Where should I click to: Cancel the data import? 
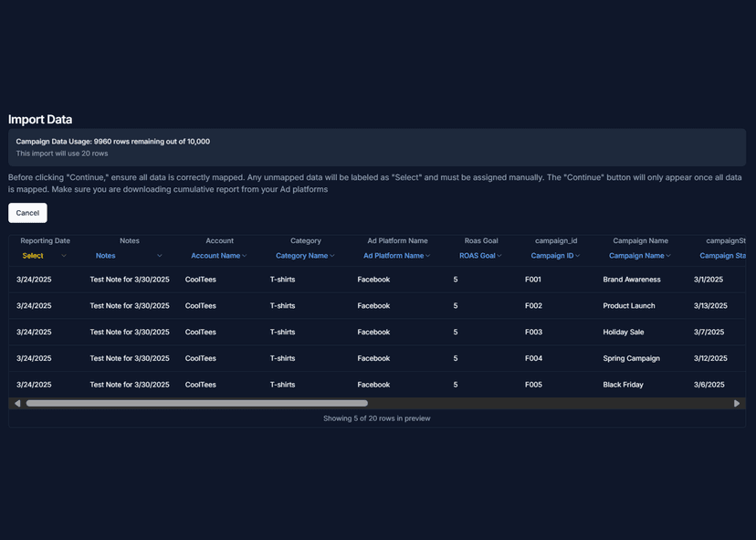(x=27, y=213)
